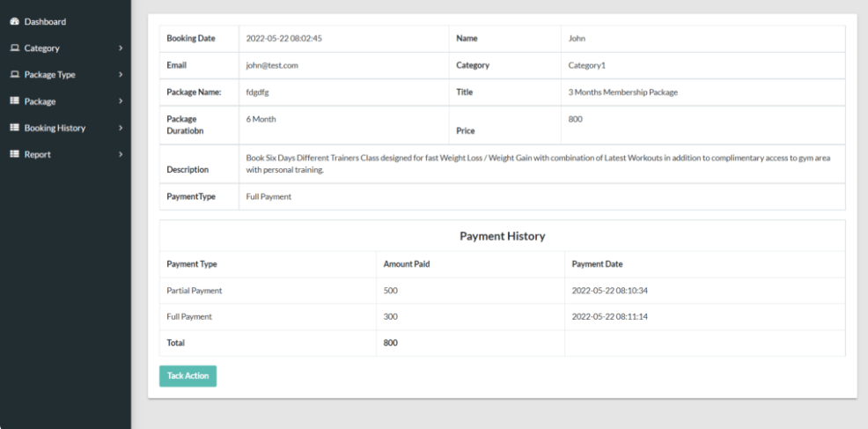Click title 3 Months Membership Package
This screenshot has width=868, height=429.
pyautogui.click(x=622, y=92)
